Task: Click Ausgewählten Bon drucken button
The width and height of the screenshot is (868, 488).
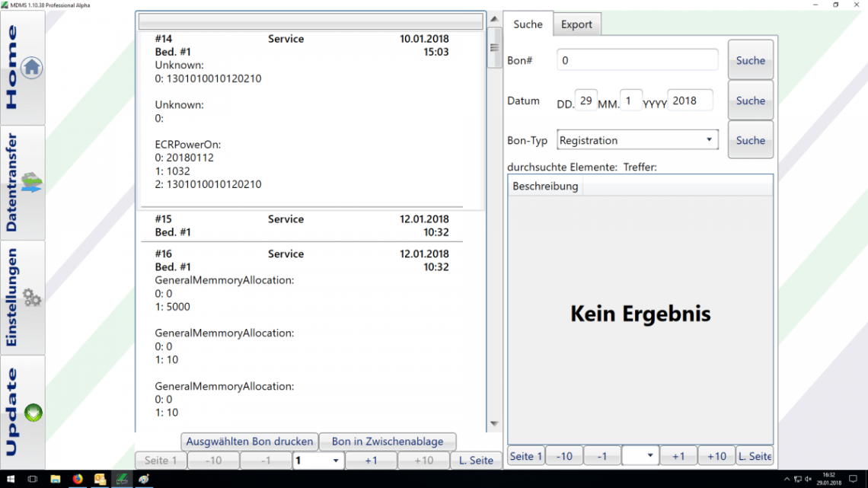Action: [x=250, y=442]
